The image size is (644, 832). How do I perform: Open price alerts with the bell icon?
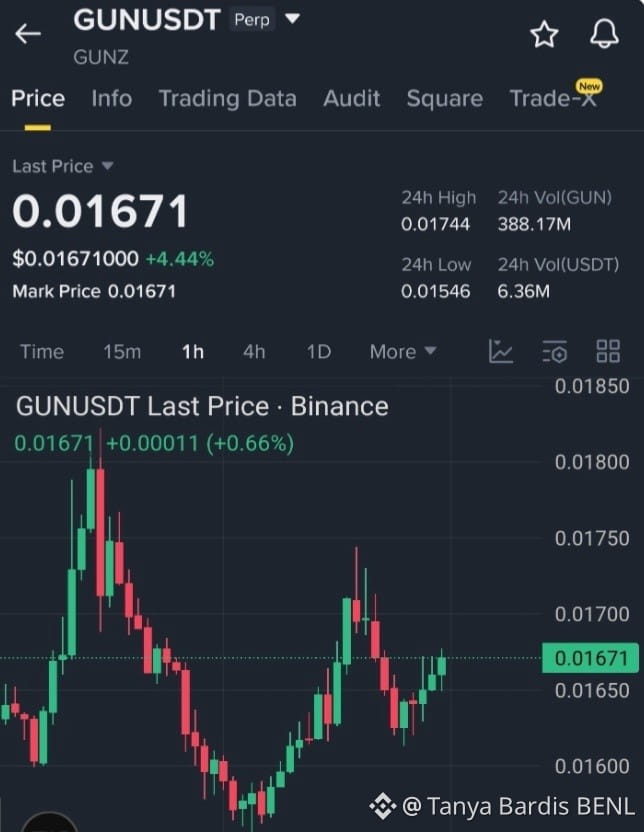(x=604, y=34)
